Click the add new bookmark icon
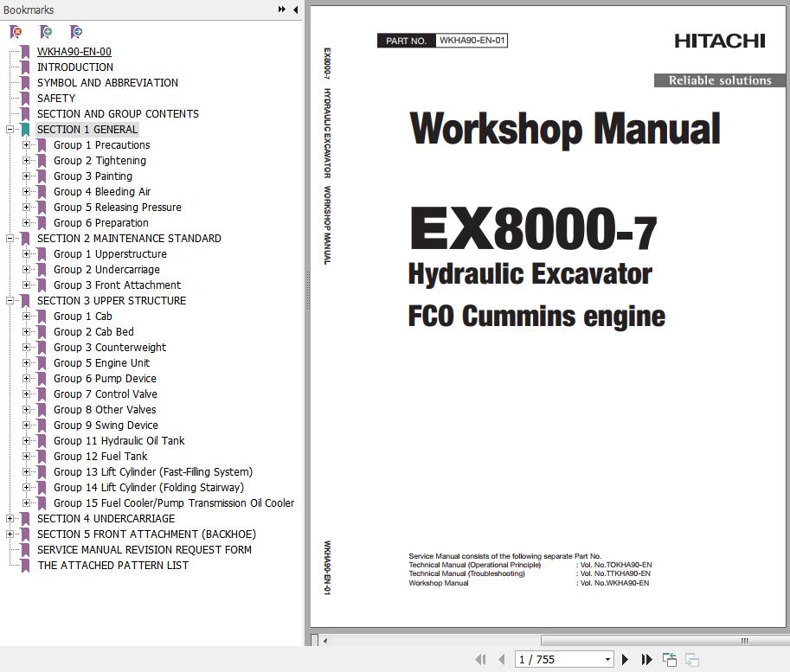The image size is (790, 672). 46,32
